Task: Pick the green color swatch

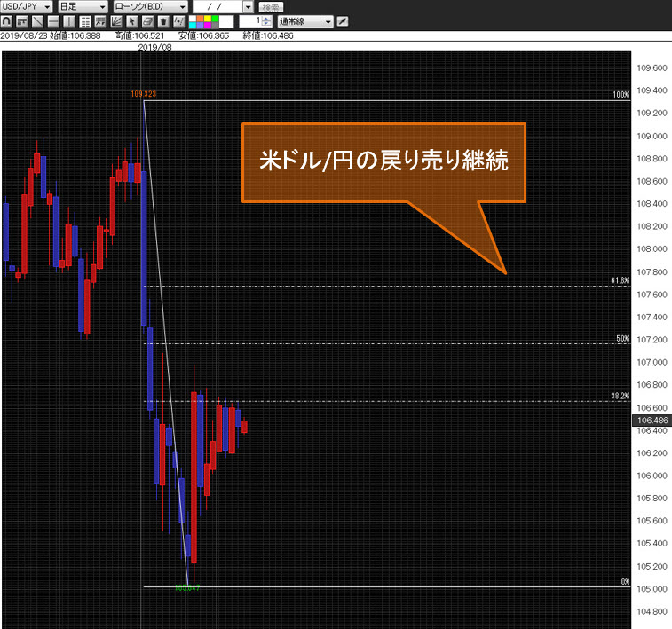Action: pos(215,19)
